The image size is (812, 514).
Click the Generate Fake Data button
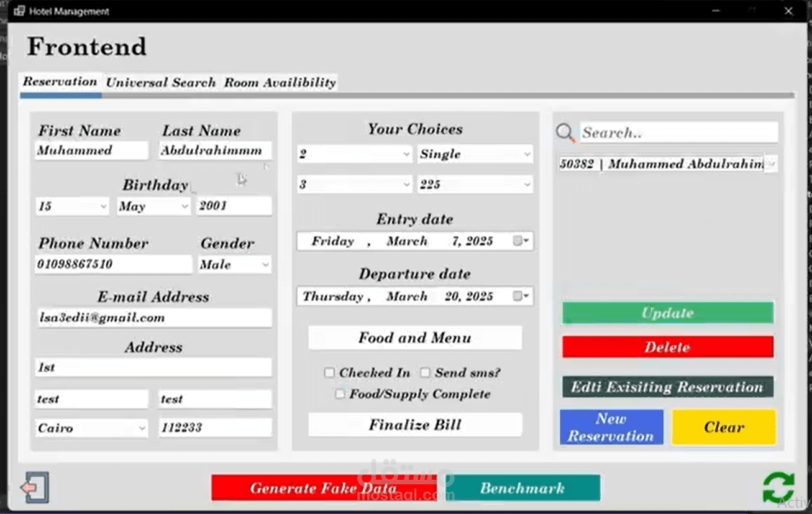(323, 489)
